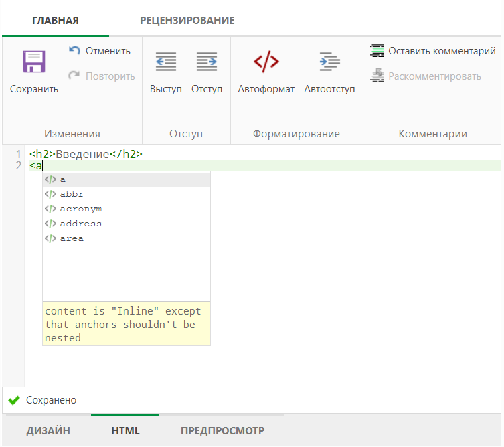Screen dimensions: 504x447
Task: Click the Оставить комментарий icon
Action: click(x=377, y=50)
